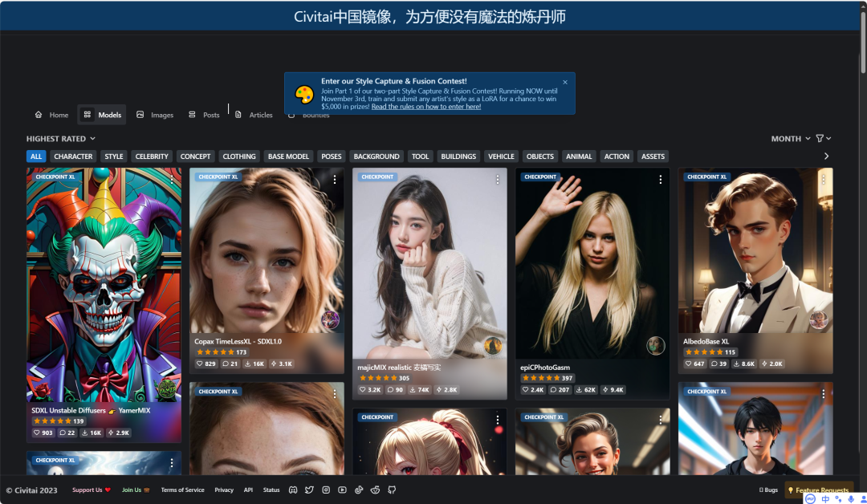Open options menu on epiCPhotoGasm card

pyautogui.click(x=660, y=180)
